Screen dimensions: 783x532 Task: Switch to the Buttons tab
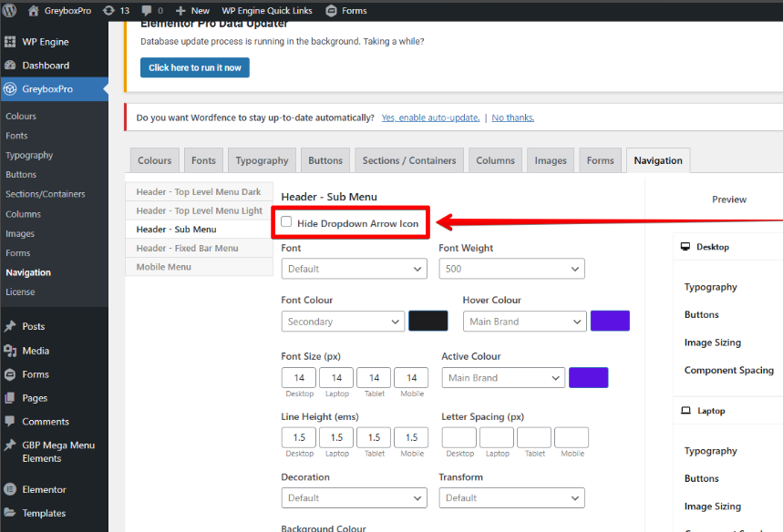325,160
